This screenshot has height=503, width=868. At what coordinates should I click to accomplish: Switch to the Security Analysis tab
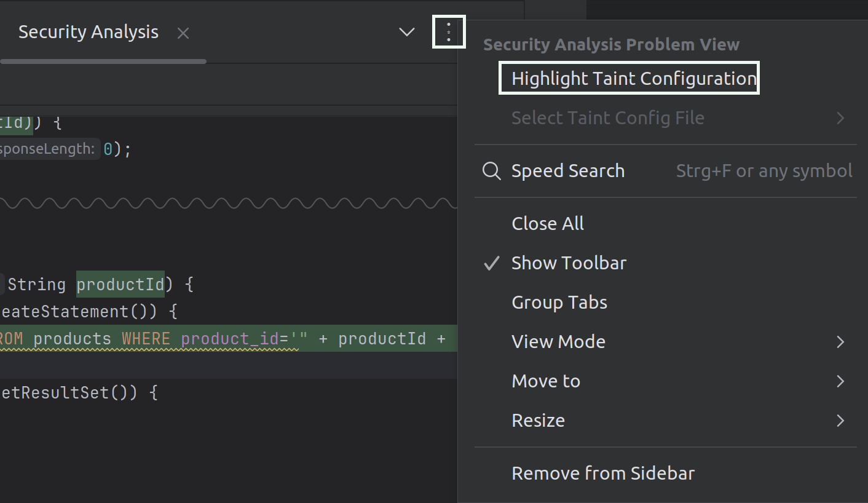88,32
